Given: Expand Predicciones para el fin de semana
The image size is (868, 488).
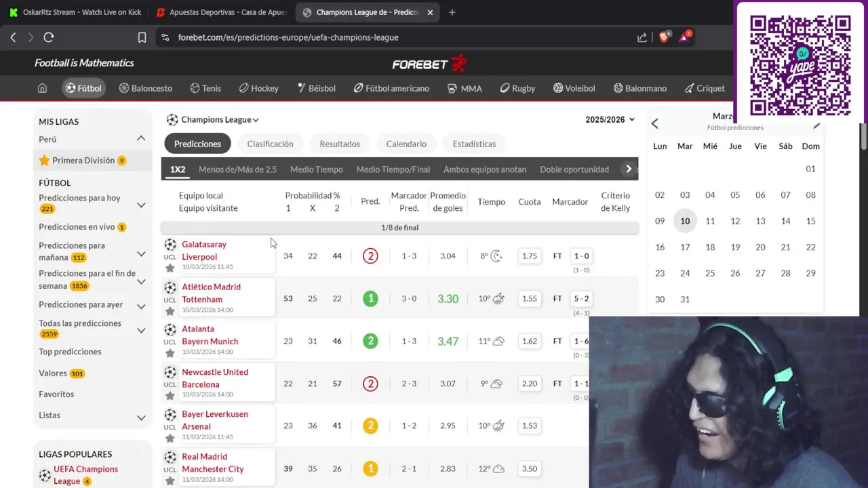Looking at the screenshot, I should click(x=141, y=281).
